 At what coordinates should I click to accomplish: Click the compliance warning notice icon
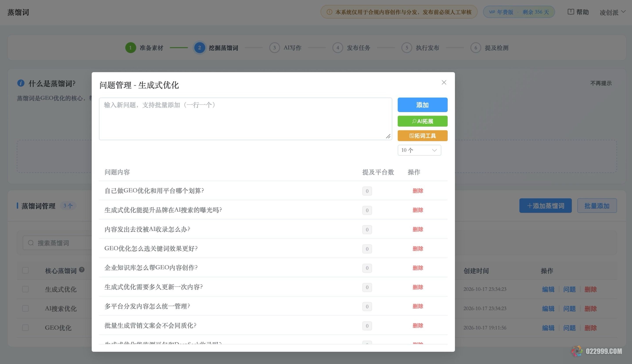[329, 12]
